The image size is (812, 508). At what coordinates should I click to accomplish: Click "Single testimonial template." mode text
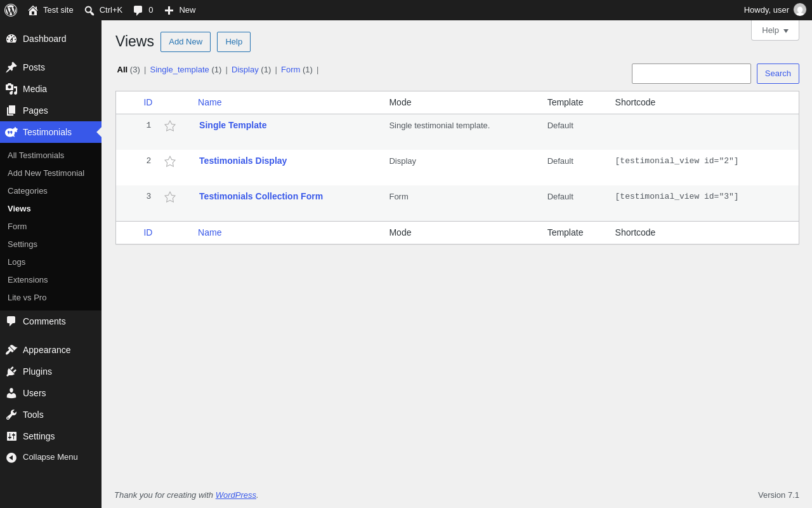(x=440, y=126)
